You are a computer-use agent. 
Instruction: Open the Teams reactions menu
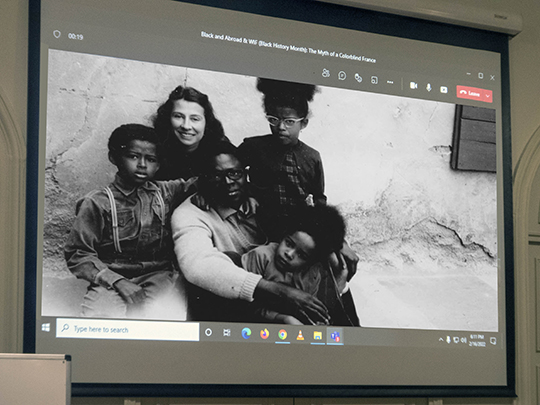[x=358, y=78]
